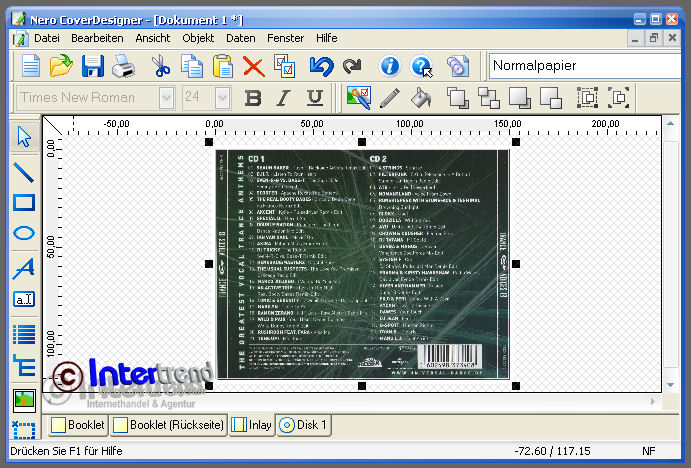Click the dashed group selection icon
Screen dimensions: 691x468
point(587,97)
